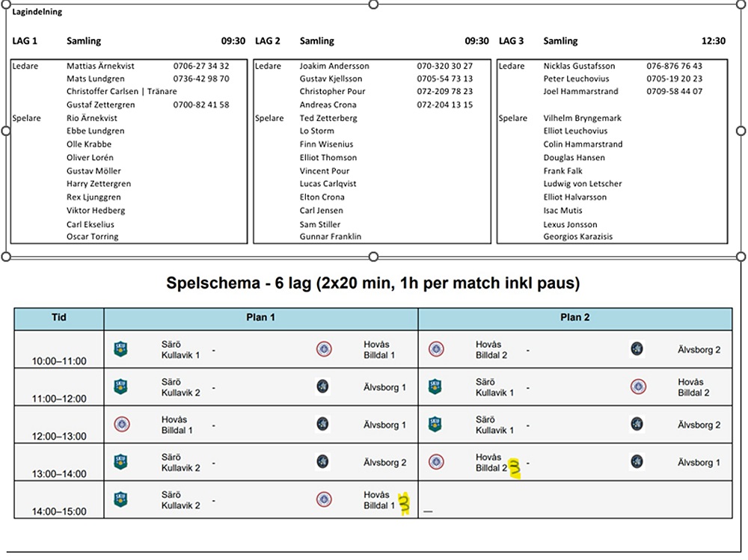The width and height of the screenshot is (748, 560).
Task: Click the bottom-right corner resize handle
Action: coord(741,256)
